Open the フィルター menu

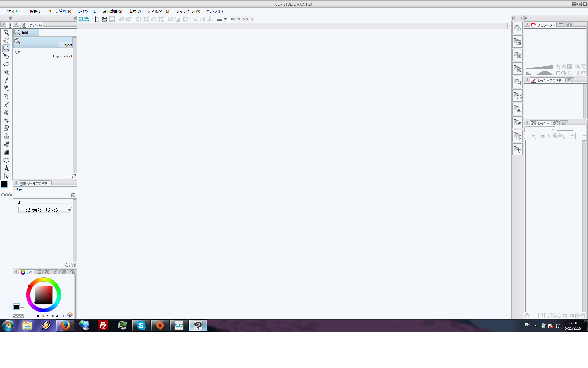click(158, 11)
